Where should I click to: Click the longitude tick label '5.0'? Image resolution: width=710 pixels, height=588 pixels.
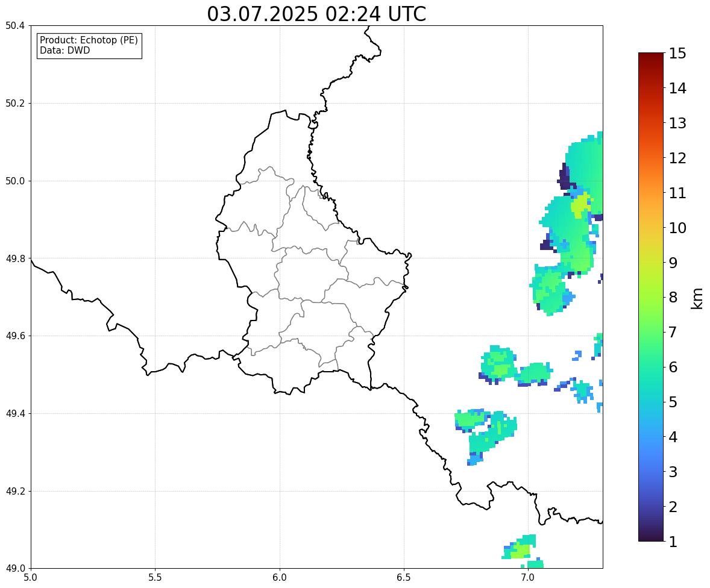click(x=31, y=578)
